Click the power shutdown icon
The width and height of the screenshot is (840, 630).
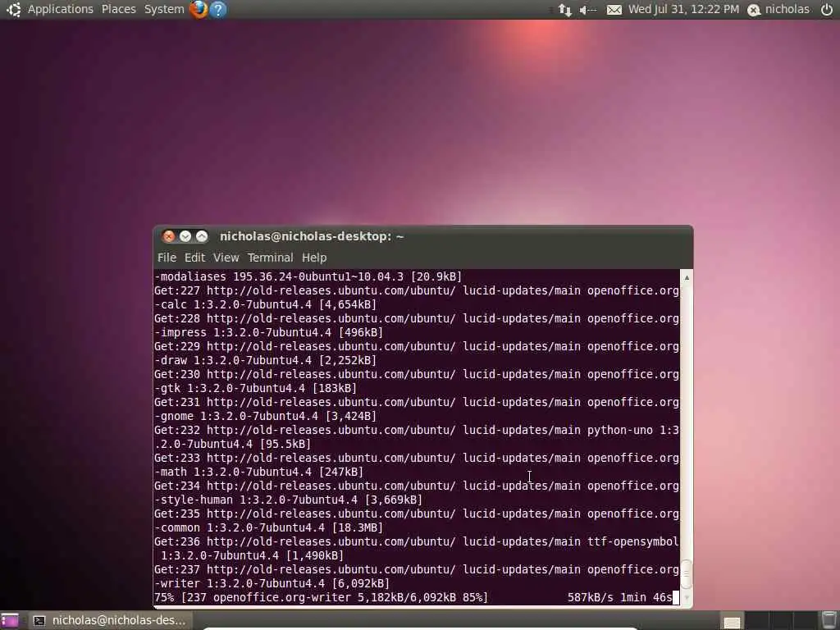[827, 9]
